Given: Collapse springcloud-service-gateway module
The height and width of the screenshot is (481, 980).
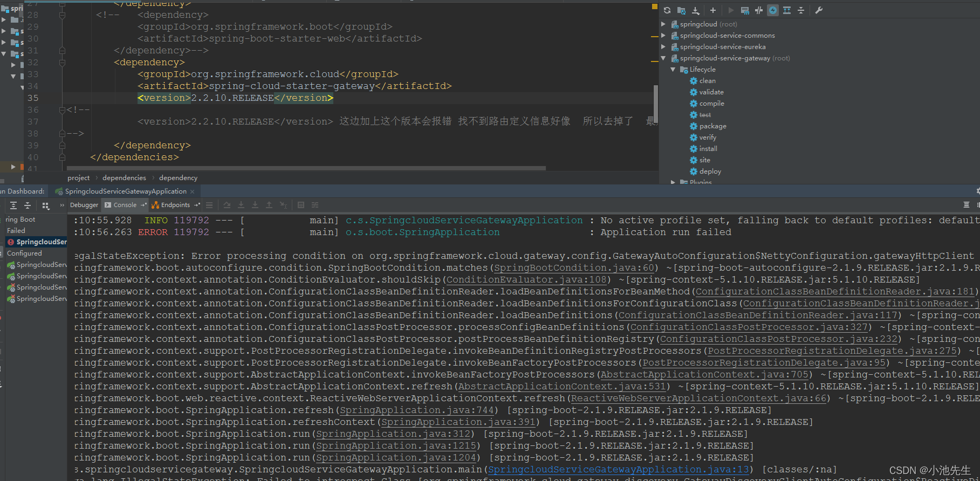Looking at the screenshot, I should coord(663,58).
